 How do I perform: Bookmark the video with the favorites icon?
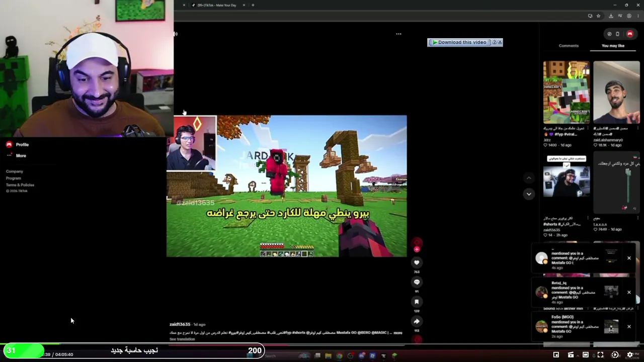tap(417, 302)
